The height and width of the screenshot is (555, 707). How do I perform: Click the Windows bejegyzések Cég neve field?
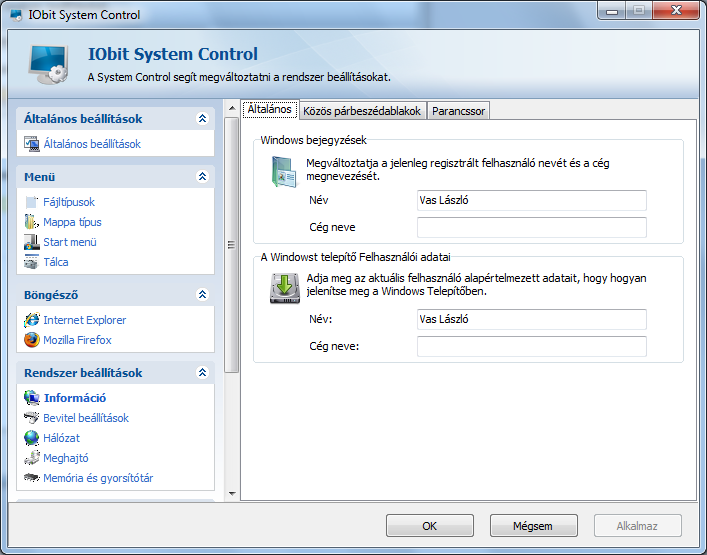coord(532,227)
